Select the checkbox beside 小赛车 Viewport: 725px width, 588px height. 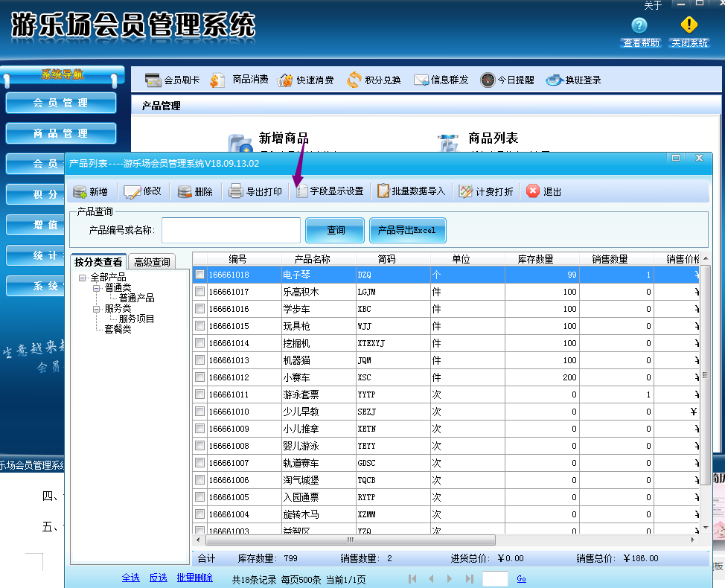coord(200,377)
